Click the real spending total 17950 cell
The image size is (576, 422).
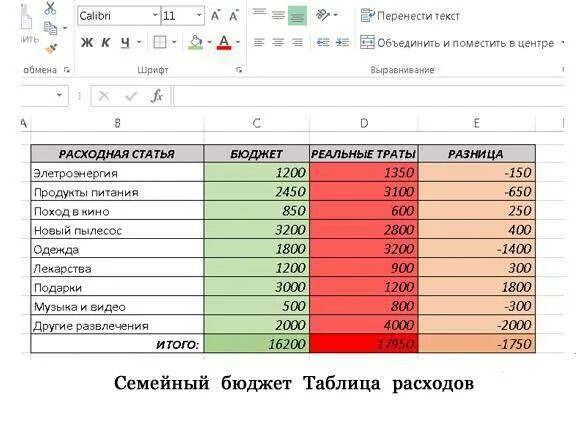point(364,344)
